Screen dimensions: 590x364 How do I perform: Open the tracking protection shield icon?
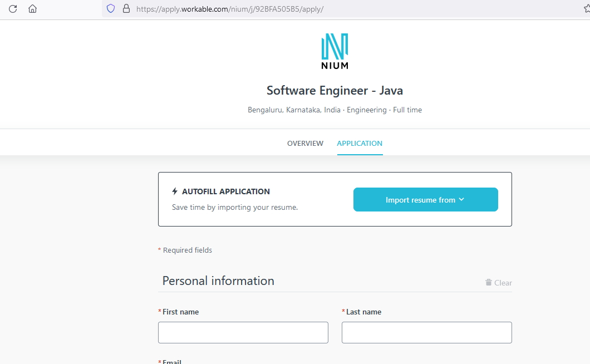point(110,9)
